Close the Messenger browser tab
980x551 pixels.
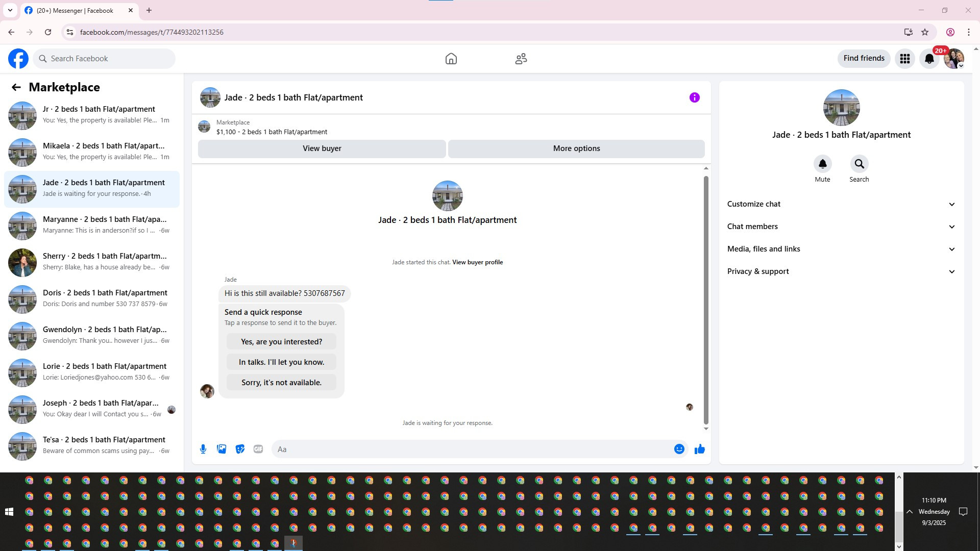click(x=131, y=10)
